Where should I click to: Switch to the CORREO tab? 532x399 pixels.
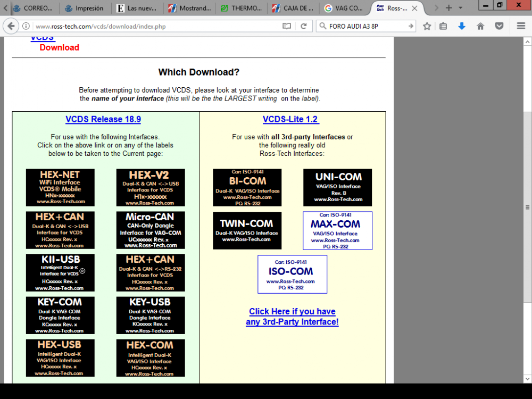(x=33, y=8)
